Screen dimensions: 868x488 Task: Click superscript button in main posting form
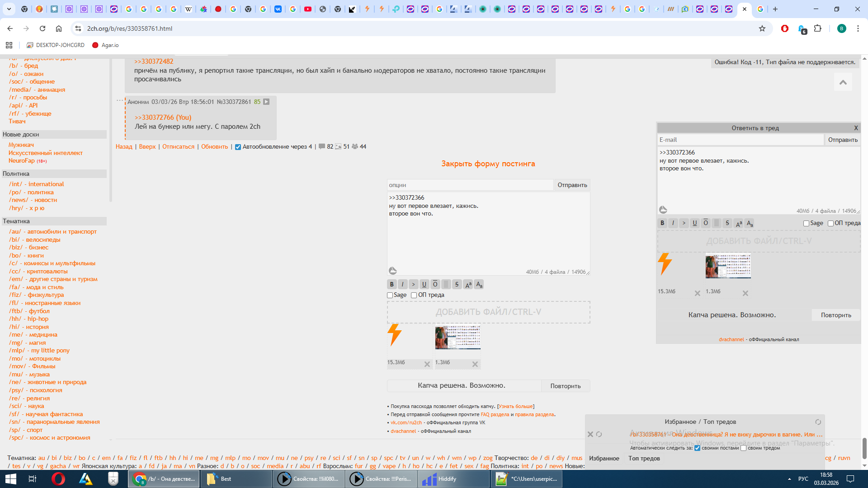(x=468, y=284)
